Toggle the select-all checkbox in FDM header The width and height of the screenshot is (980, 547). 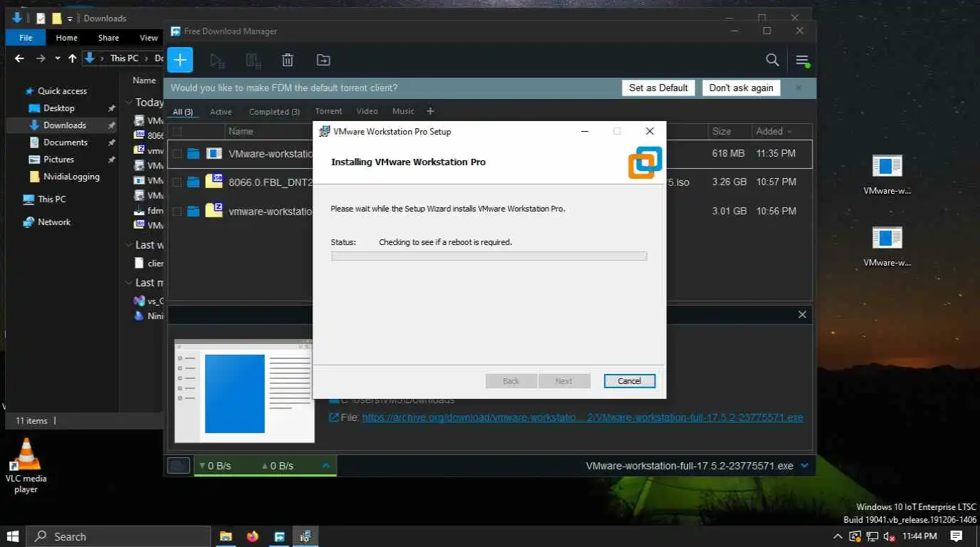click(x=177, y=131)
